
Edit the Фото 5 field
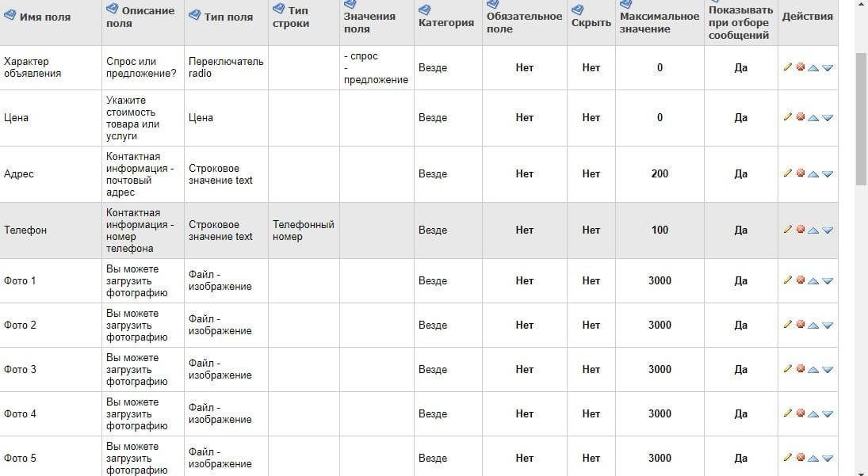[788, 457]
